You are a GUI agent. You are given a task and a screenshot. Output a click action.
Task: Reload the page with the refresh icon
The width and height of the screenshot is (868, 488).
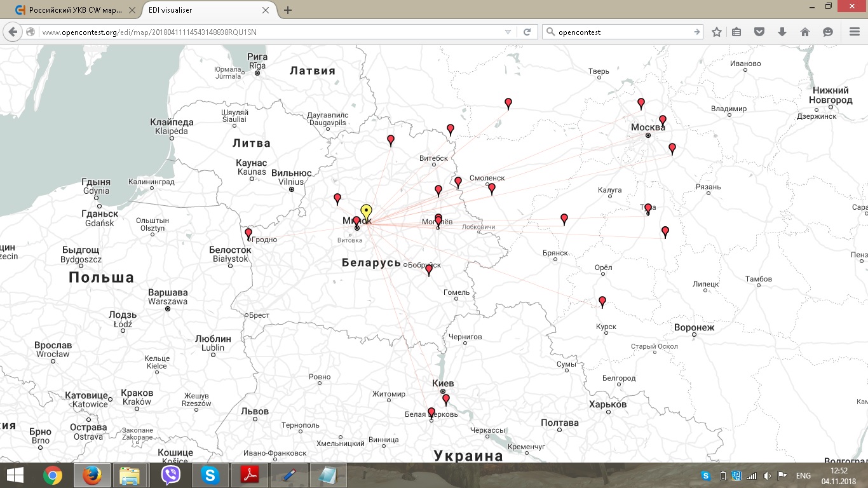coord(527,32)
